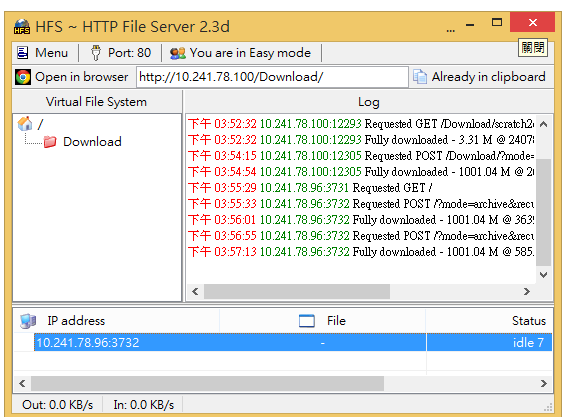Switch mode via 'You are in Easy mode'
Screen dimensions: 562x417
pyautogui.click(x=240, y=53)
